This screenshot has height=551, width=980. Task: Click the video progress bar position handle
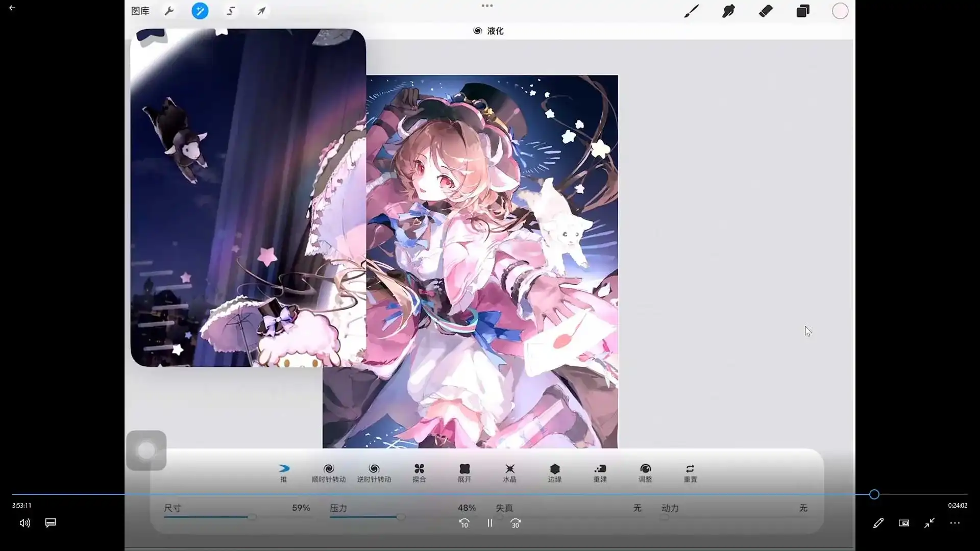coord(874,494)
